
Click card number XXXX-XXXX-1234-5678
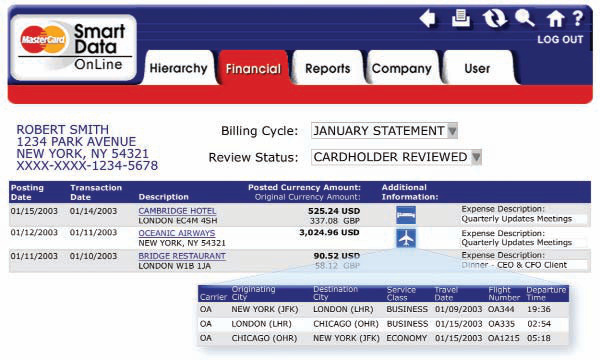pos(87,166)
